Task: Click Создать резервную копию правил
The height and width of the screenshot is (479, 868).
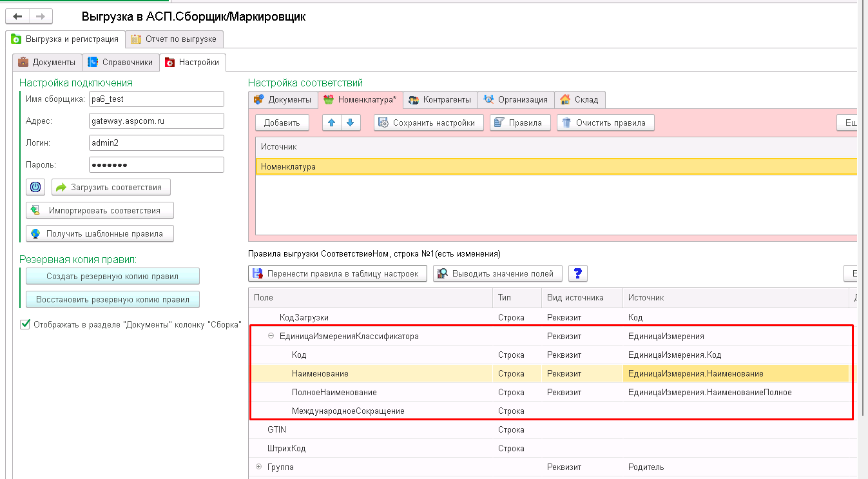Action: [113, 276]
